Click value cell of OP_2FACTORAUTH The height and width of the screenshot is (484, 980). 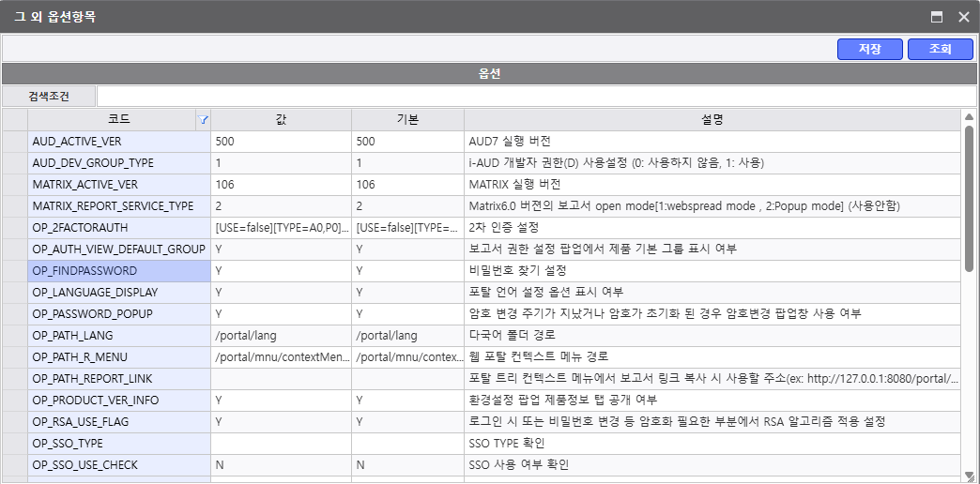tap(282, 228)
